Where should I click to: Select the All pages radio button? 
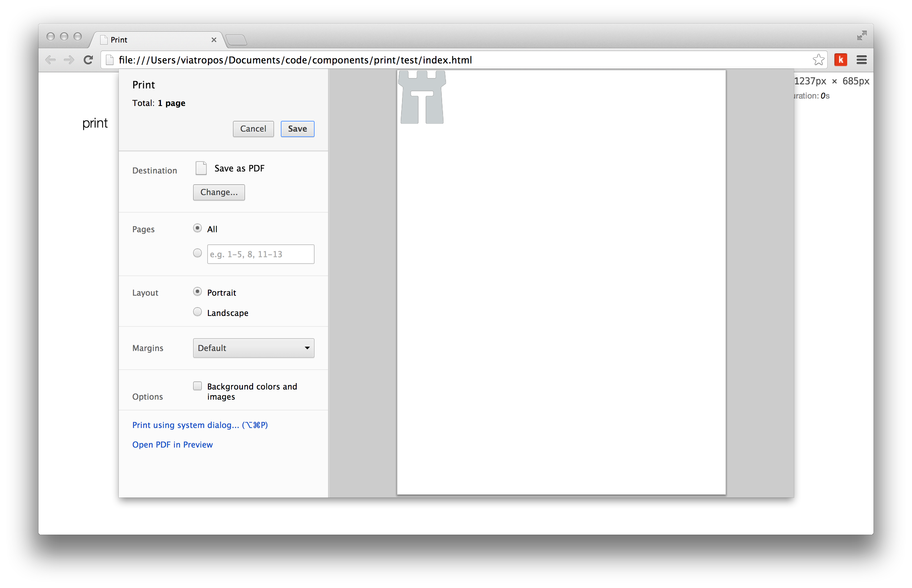click(197, 228)
